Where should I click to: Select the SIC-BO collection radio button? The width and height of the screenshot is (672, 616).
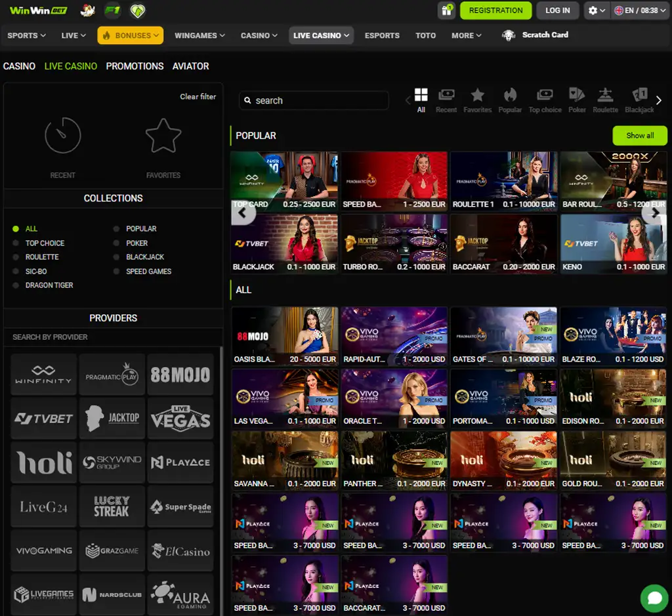pyautogui.click(x=15, y=271)
